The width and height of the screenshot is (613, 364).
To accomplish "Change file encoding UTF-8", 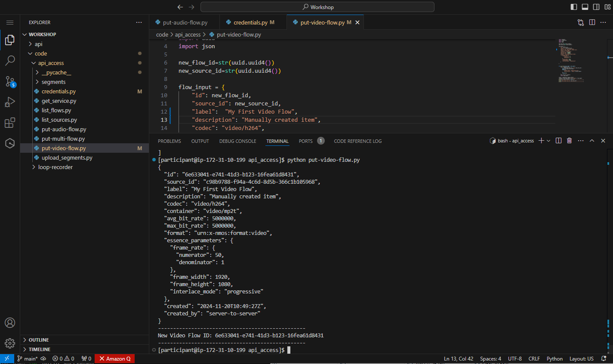I will coord(515,359).
